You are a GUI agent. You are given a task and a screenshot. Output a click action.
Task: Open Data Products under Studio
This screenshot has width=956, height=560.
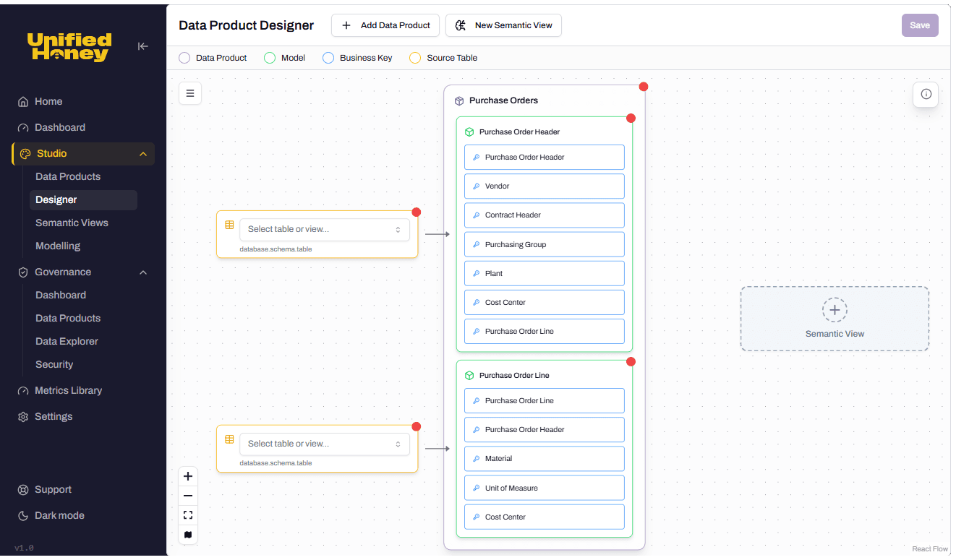click(x=68, y=177)
